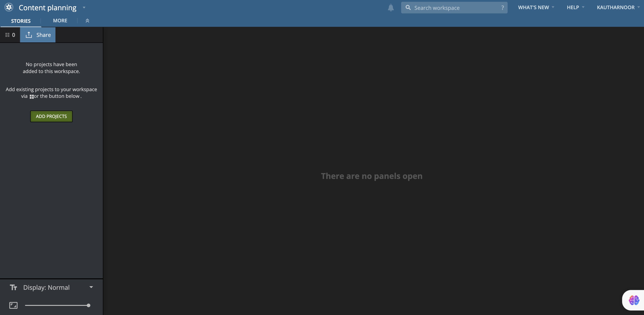Viewport: 644px width, 315px height.
Task: Click the search magnifier icon
Action: pyautogui.click(x=408, y=8)
